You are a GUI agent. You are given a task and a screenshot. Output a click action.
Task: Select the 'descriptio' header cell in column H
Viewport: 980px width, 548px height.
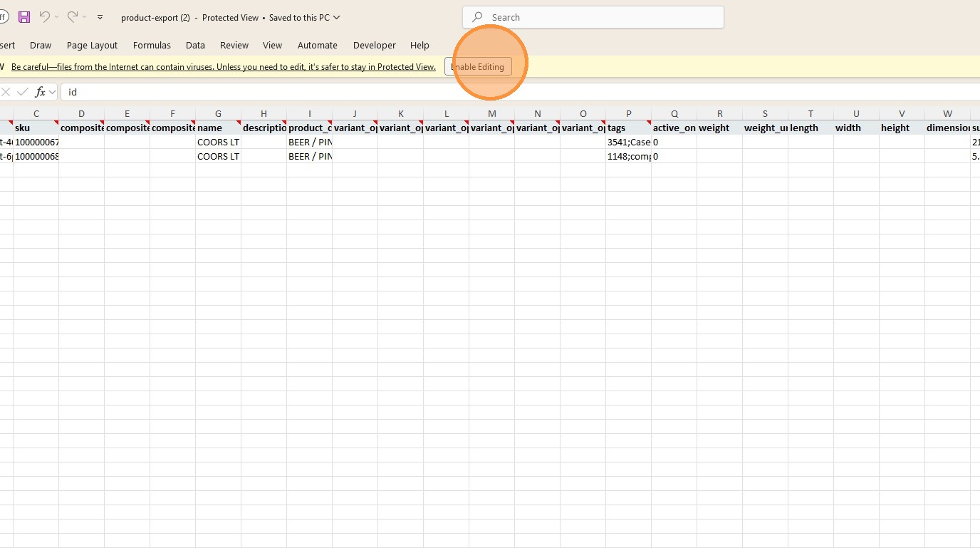(x=264, y=128)
